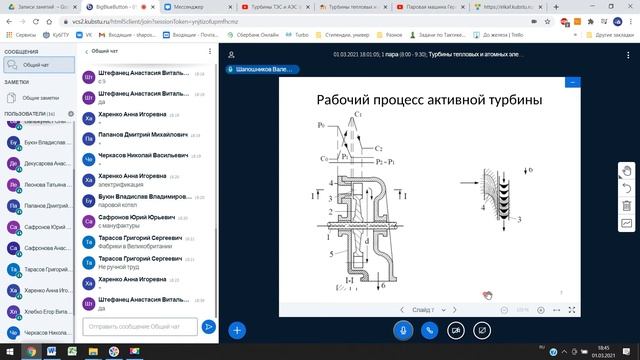Mute the microphone in the conference

pos(403,330)
